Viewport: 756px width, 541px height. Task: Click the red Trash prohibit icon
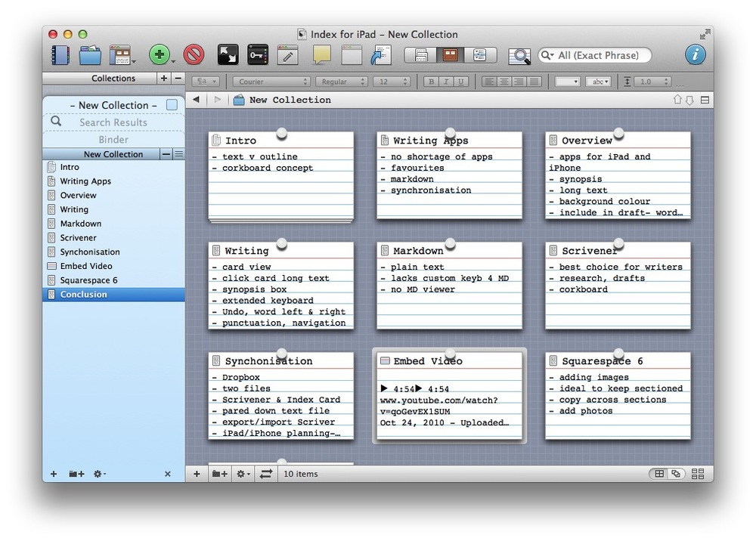[x=194, y=55]
